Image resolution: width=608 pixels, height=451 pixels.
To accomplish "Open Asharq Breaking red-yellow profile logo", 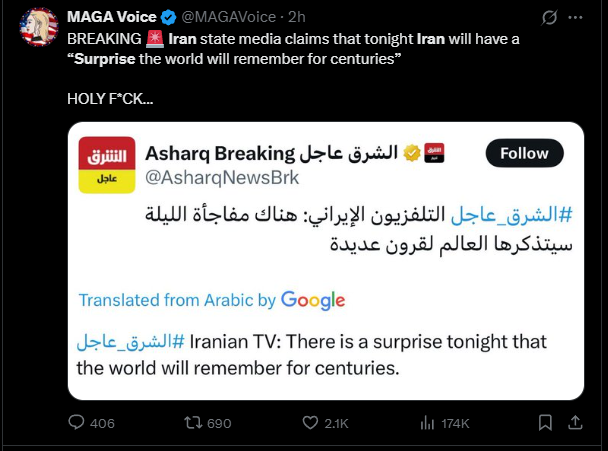I will pyautogui.click(x=107, y=165).
